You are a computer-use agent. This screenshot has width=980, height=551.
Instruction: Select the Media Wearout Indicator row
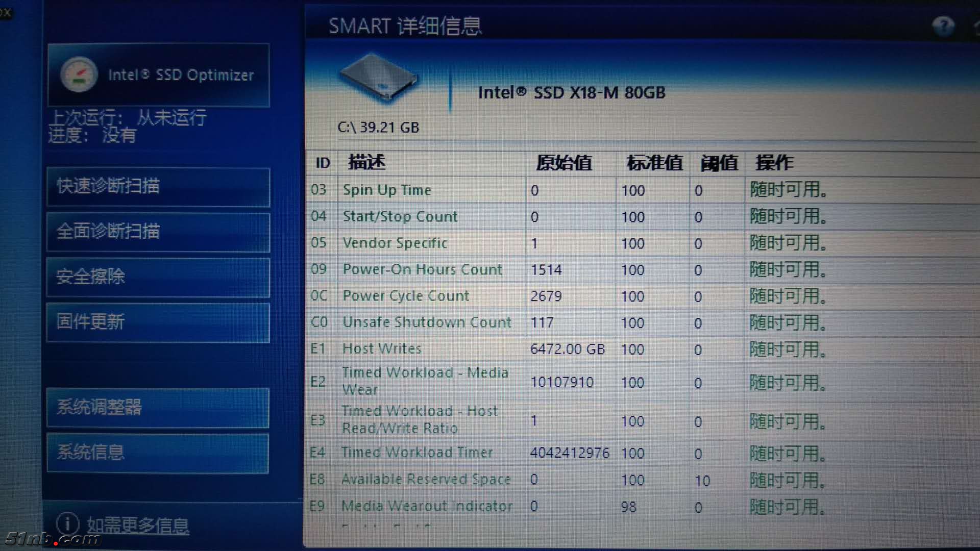[427, 507]
